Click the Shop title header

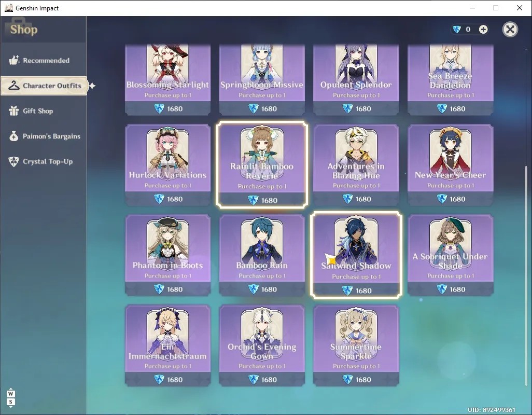click(24, 30)
